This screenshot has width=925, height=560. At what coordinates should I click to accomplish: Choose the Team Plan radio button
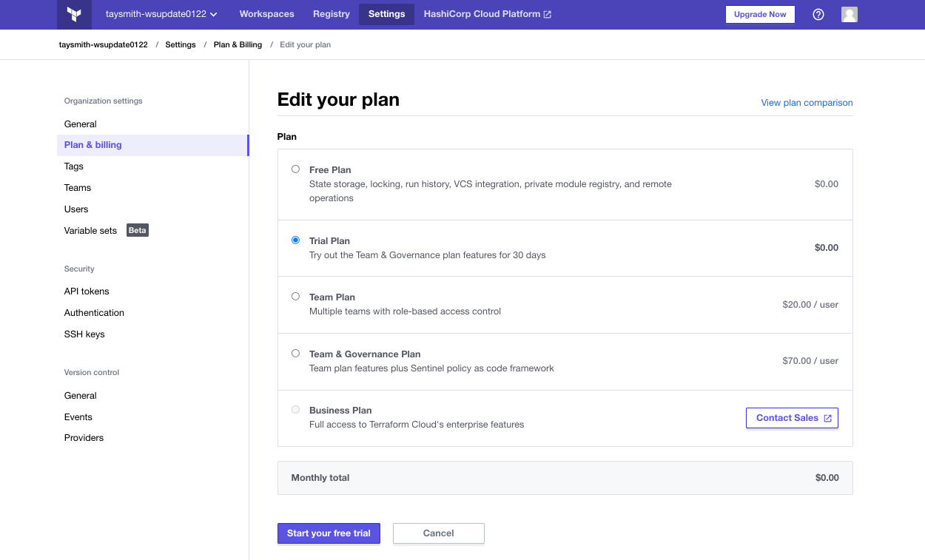(296, 297)
